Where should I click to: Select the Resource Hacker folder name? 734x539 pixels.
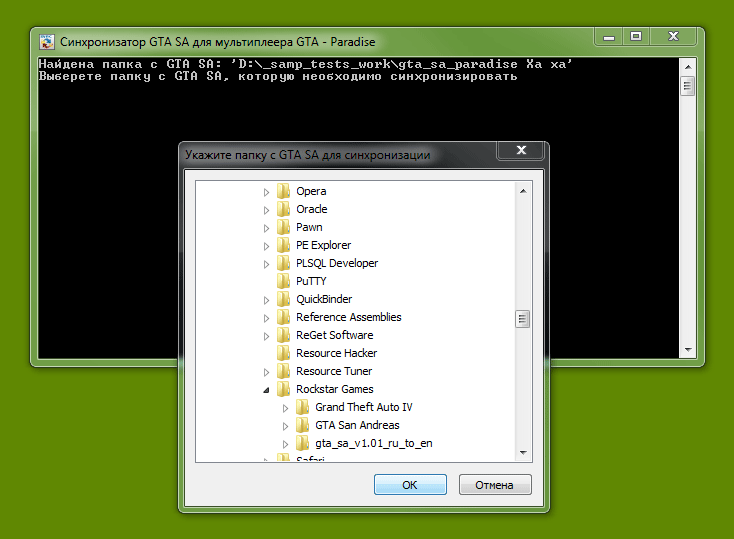(x=337, y=353)
